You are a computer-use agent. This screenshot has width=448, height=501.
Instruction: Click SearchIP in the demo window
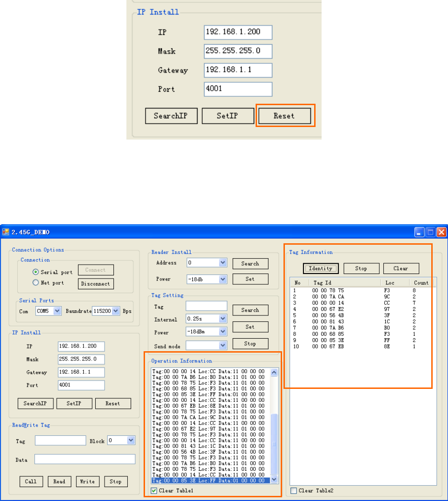click(x=35, y=404)
